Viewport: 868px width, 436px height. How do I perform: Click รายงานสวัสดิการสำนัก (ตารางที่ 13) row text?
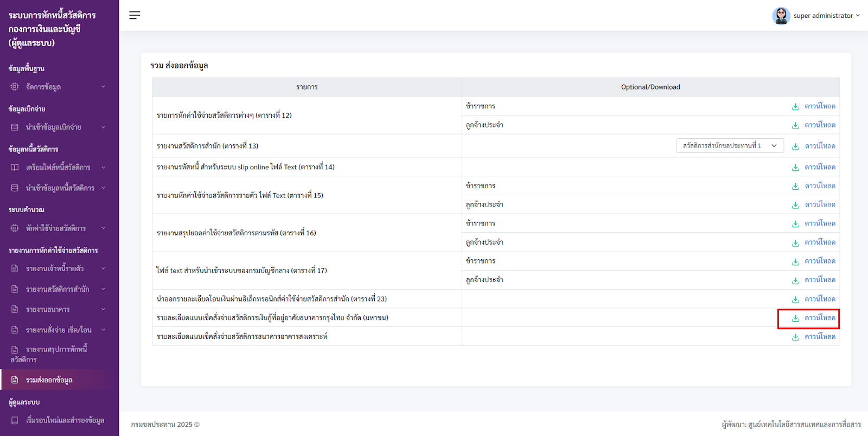207,146
